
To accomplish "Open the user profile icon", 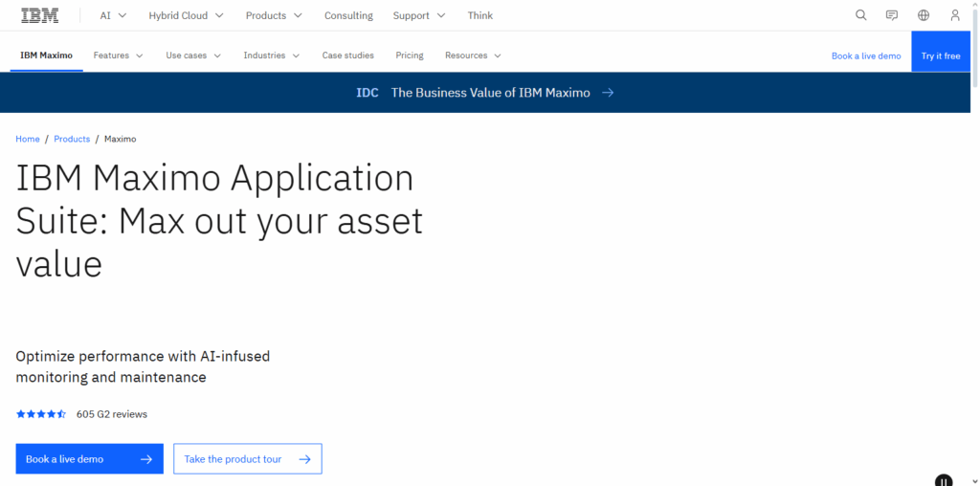I will (x=954, y=15).
